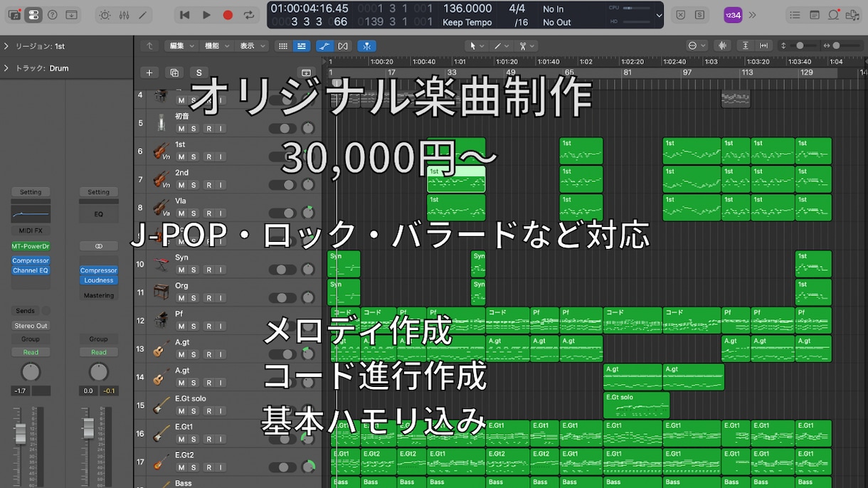Toggle waveform zoom button
868x488 pixels.
[x=723, y=46]
